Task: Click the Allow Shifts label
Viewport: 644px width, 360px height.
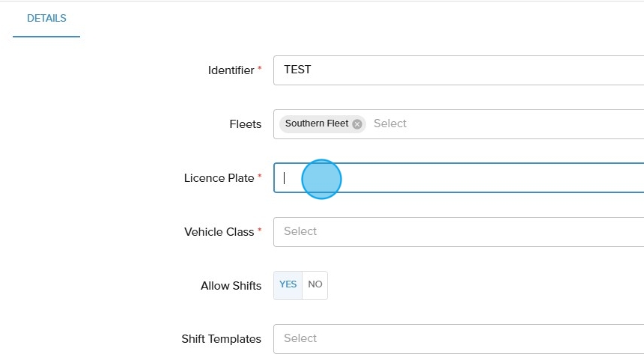Action: [x=231, y=286]
